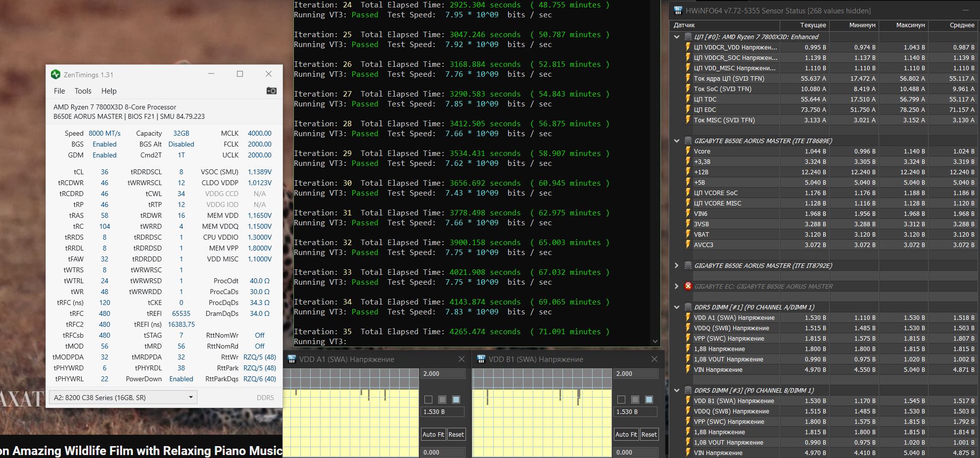Viewport: 980px width, 458px height.
Task: Collapse the GIGABYTE ITE IT8689E sensor group
Action: [x=677, y=141]
